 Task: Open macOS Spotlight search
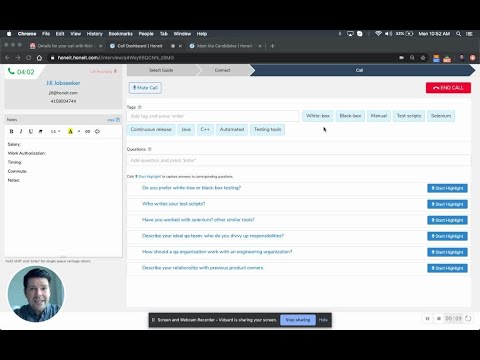[459, 34]
